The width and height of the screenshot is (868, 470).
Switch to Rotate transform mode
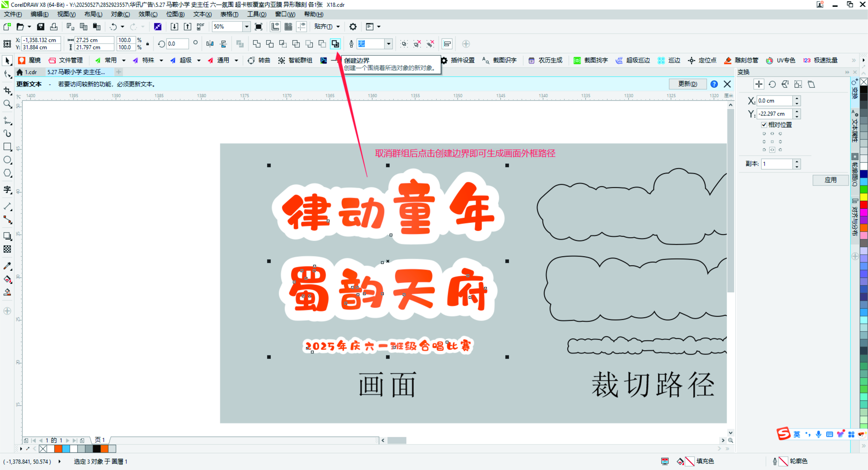[772, 84]
